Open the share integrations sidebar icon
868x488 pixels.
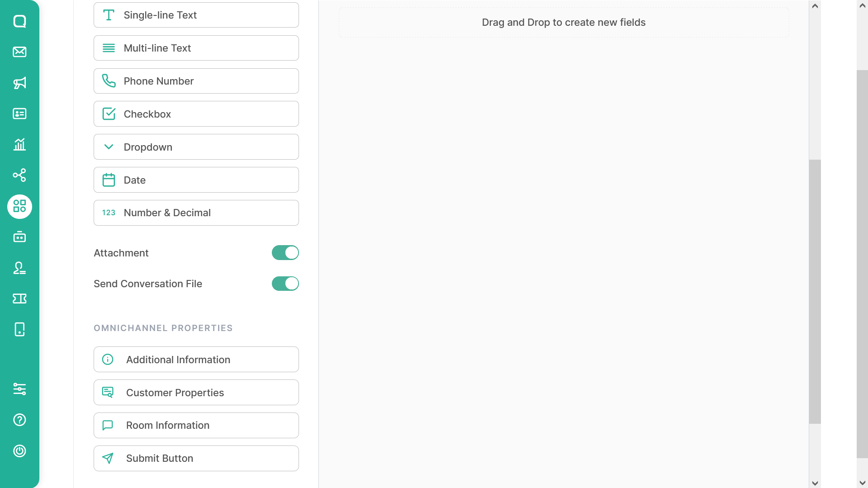click(x=19, y=175)
